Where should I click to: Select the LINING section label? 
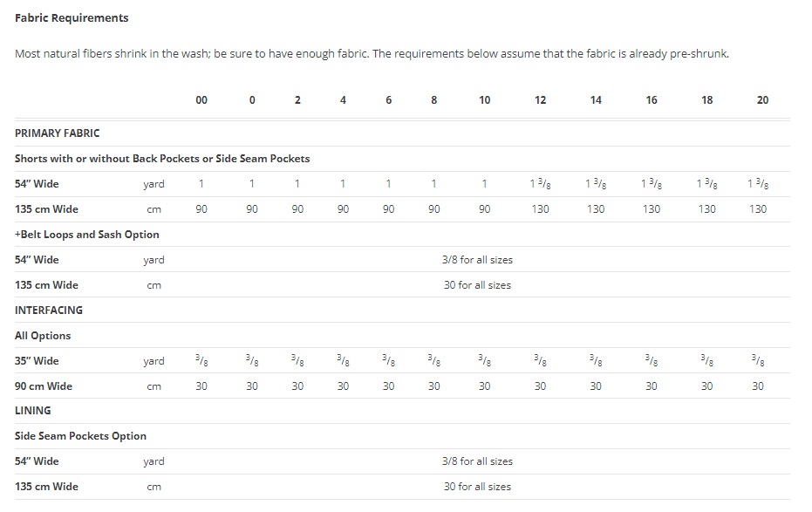pos(33,411)
